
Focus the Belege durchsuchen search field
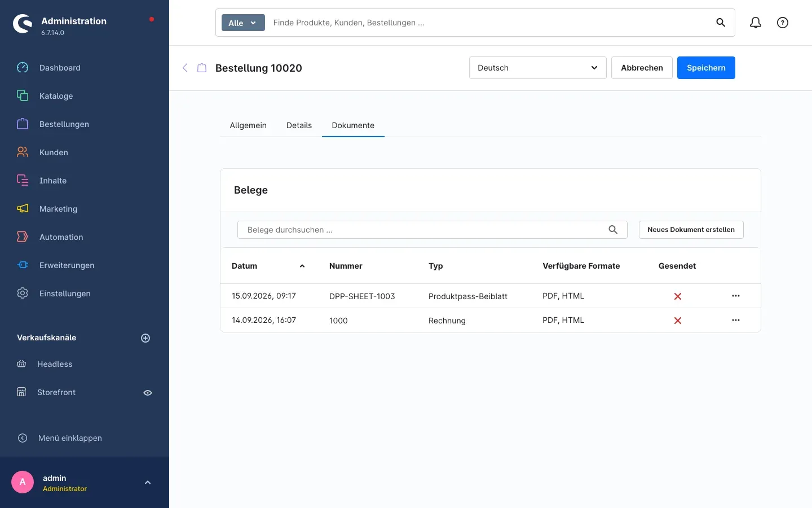click(x=433, y=230)
